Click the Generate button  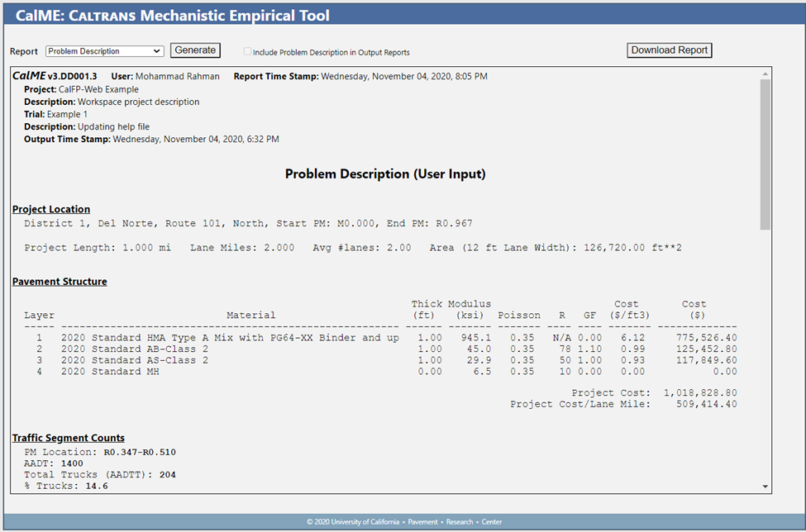click(195, 50)
